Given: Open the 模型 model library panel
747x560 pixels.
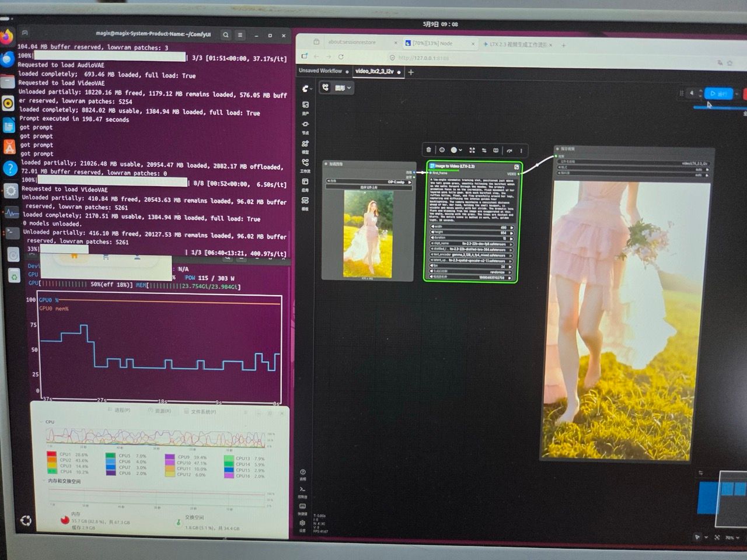Looking at the screenshot, I should [x=305, y=146].
